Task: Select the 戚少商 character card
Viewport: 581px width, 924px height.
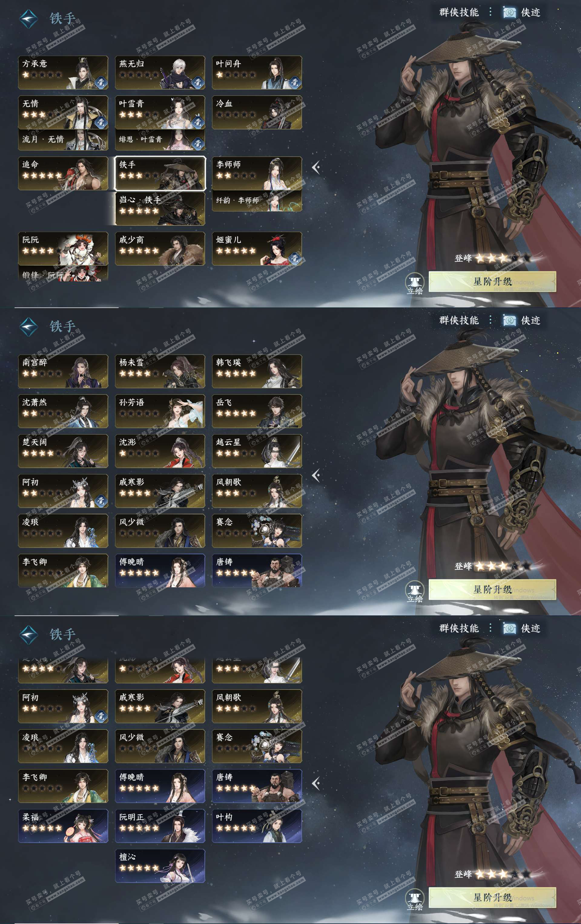Action: pyautogui.click(x=160, y=249)
